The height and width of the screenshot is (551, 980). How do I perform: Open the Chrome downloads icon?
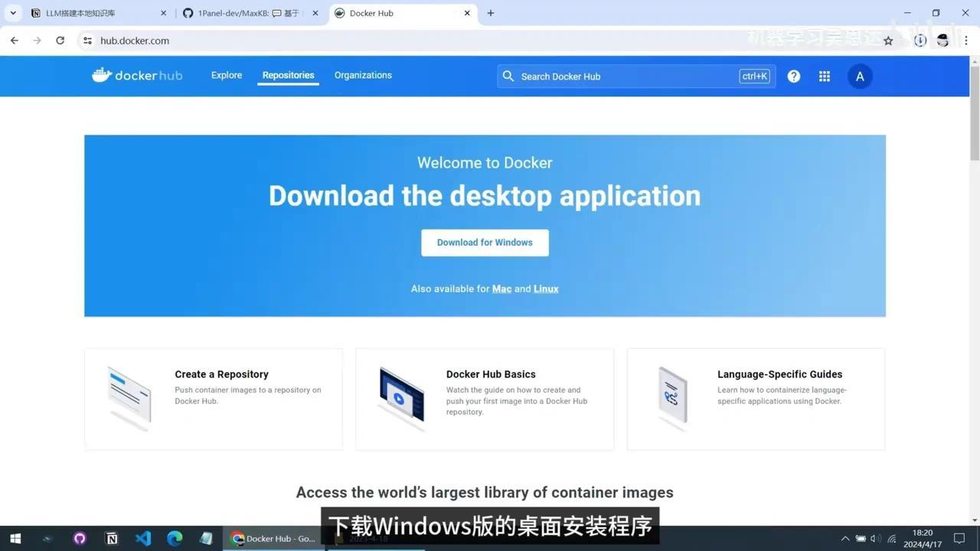[920, 41]
